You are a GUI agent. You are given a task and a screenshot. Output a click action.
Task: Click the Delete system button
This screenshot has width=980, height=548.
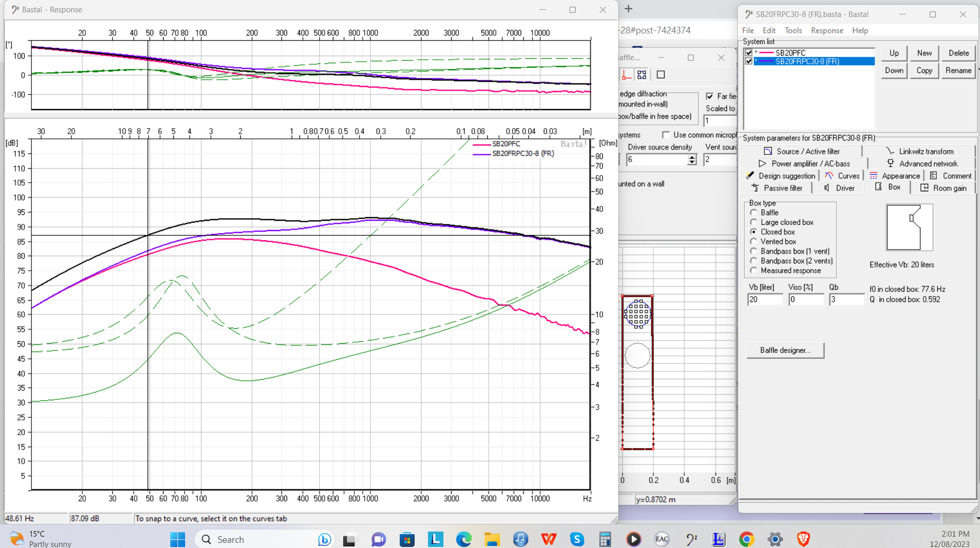[958, 53]
